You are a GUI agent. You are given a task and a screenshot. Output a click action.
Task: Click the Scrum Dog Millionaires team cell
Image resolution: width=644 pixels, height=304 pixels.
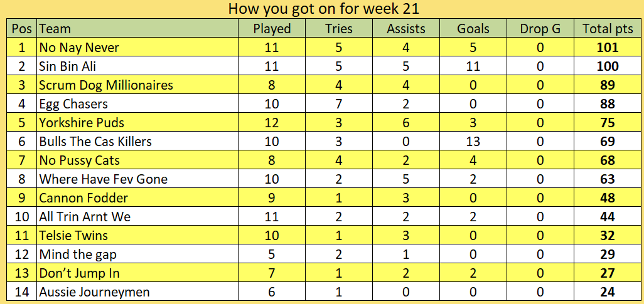click(x=137, y=85)
